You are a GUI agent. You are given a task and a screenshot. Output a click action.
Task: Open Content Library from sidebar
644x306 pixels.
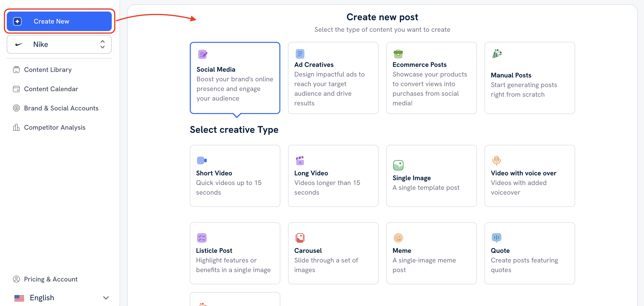(48, 69)
